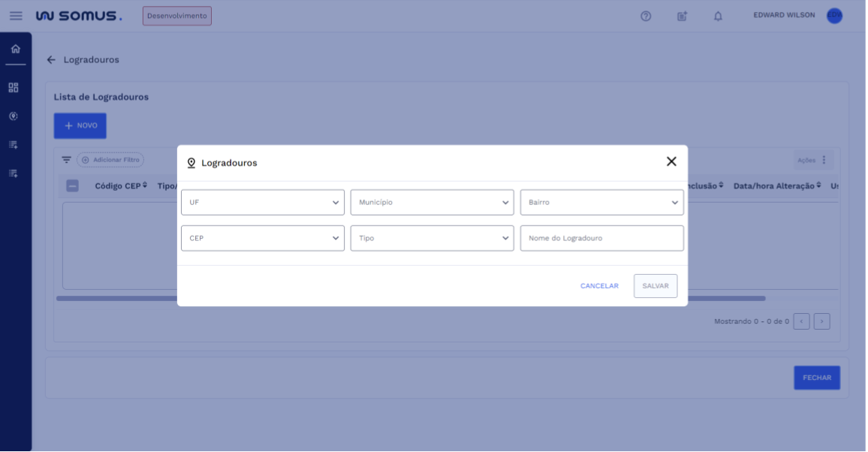Open the Ações three-dot menu
Image resolution: width=868 pixels, height=452 pixels.
(824, 160)
